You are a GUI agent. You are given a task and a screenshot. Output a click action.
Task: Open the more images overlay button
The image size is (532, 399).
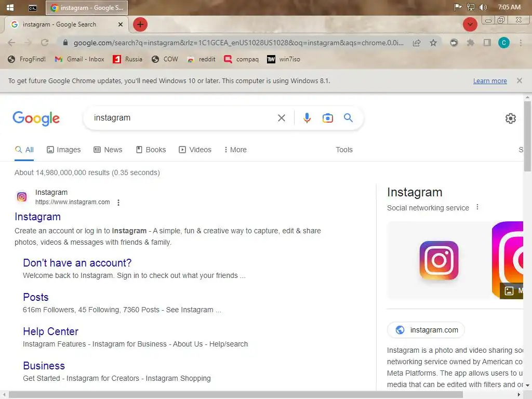click(512, 291)
